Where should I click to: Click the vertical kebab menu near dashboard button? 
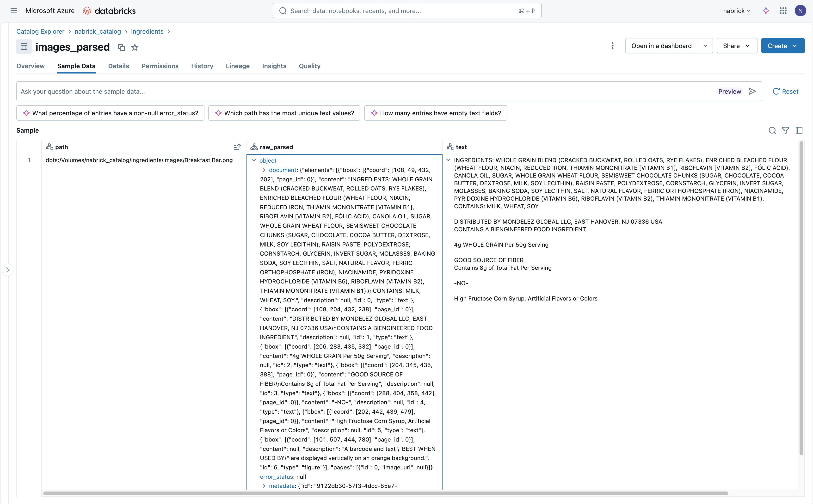(x=612, y=46)
